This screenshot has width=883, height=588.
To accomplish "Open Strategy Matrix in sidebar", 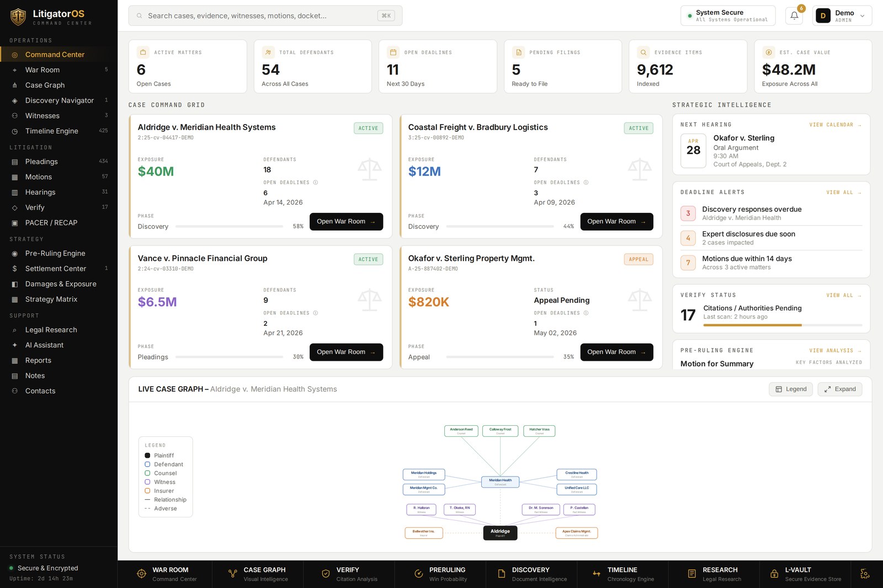I will (x=58, y=300).
